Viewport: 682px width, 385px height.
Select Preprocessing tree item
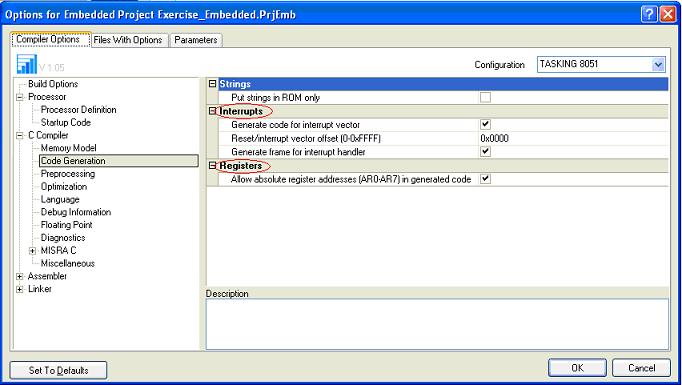click(x=68, y=174)
